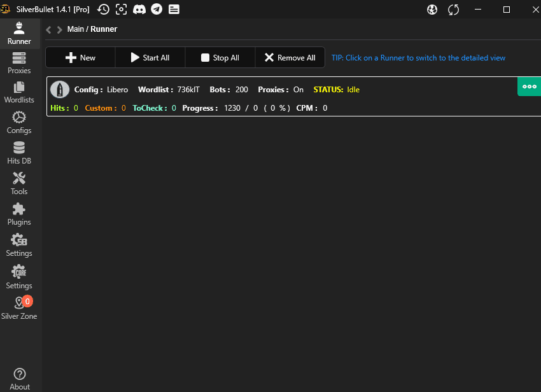This screenshot has height=392, width=541.
Task: Minimize the SilverBullet window
Action: 478,10
